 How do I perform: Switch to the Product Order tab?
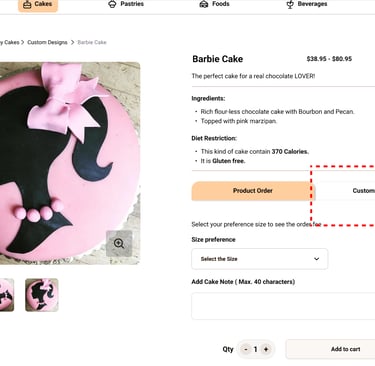click(x=252, y=191)
